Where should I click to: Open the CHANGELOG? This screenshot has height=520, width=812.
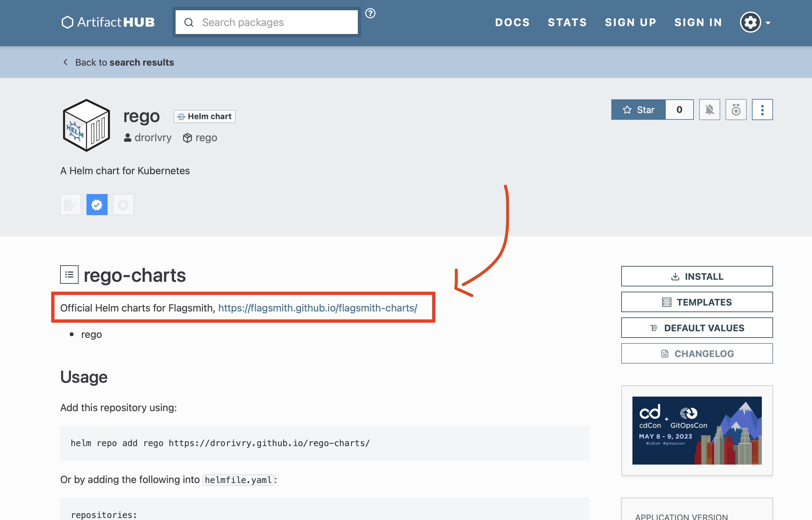pyautogui.click(x=697, y=353)
